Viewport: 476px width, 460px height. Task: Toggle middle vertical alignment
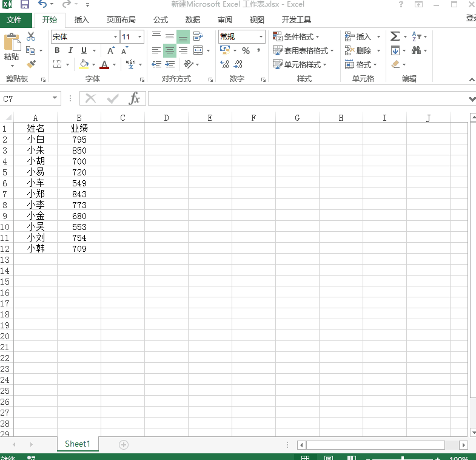(170, 36)
